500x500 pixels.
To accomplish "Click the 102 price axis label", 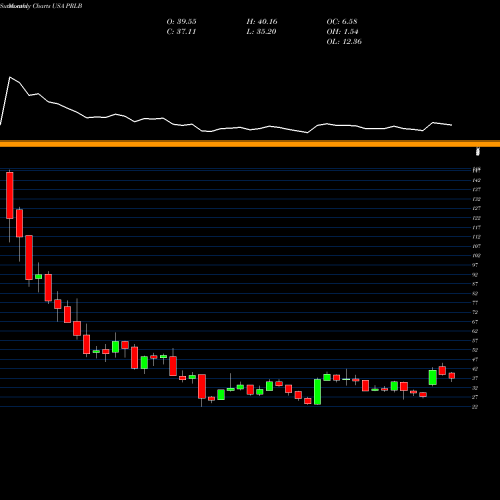I will point(476,256).
